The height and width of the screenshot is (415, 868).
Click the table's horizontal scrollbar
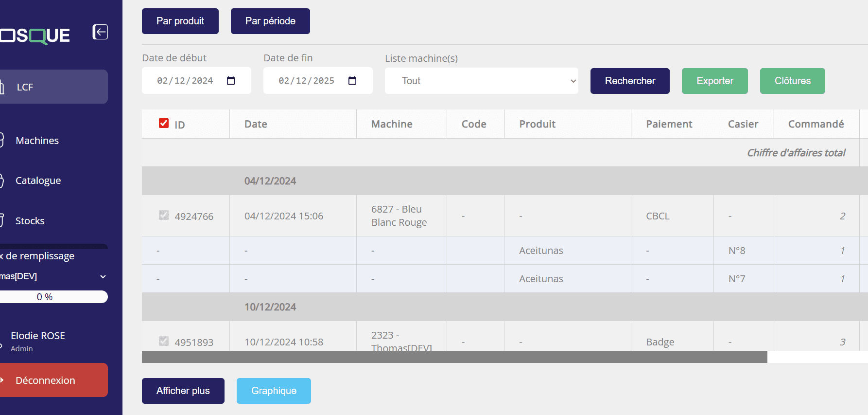coord(454,357)
